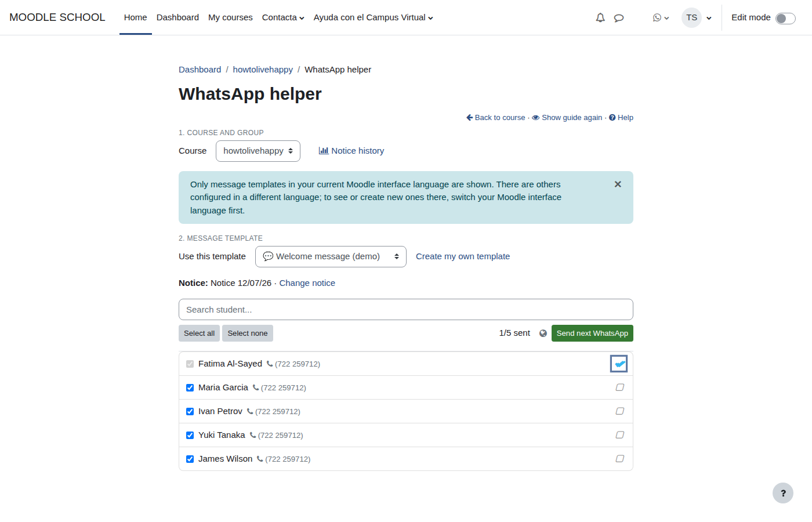Click the globe icon beside sent counter
Viewport: 812px width, 522px height.
coord(543,333)
